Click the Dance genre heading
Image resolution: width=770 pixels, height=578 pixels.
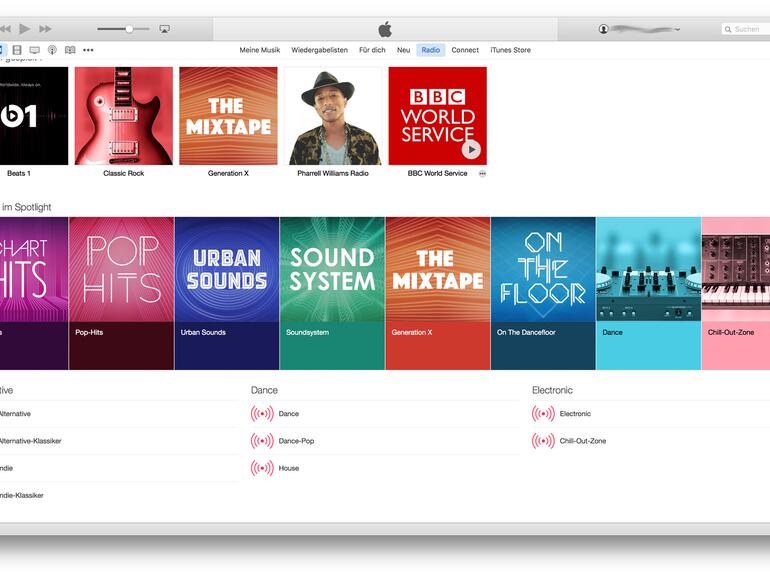[264, 390]
